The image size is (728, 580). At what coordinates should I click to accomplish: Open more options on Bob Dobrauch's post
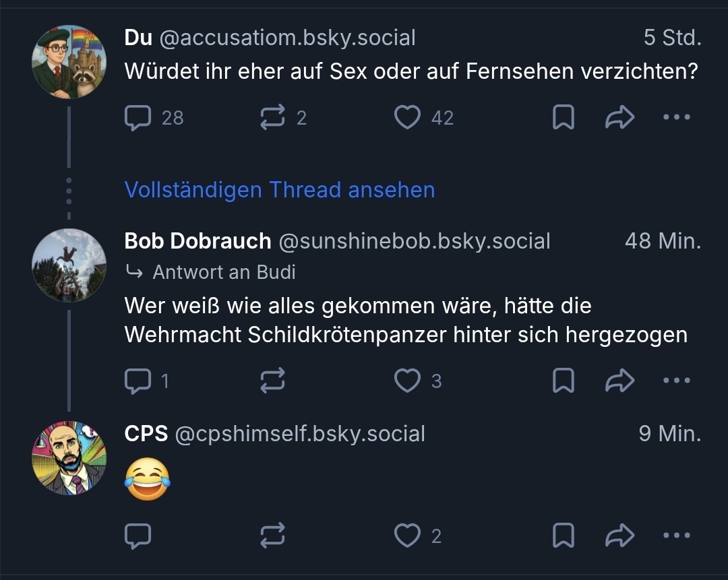coord(676,381)
